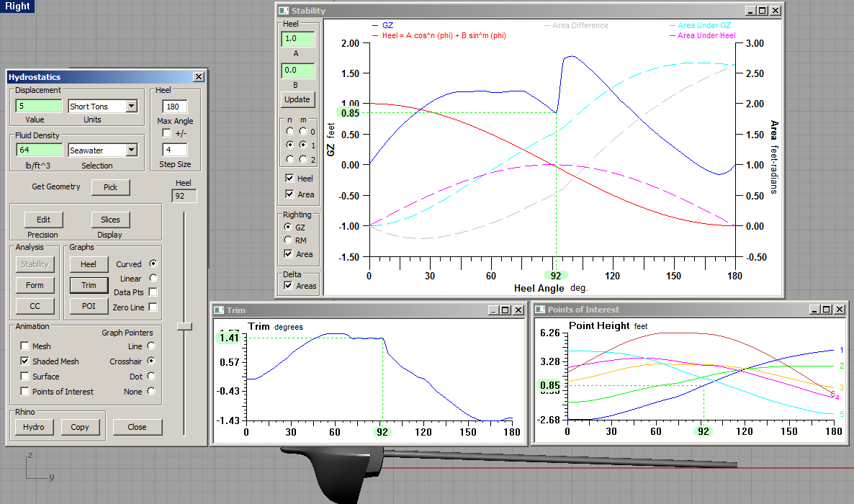Enable Points of Interest animation checkbox
Screen dimensions: 854x504
click(x=24, y=391)
